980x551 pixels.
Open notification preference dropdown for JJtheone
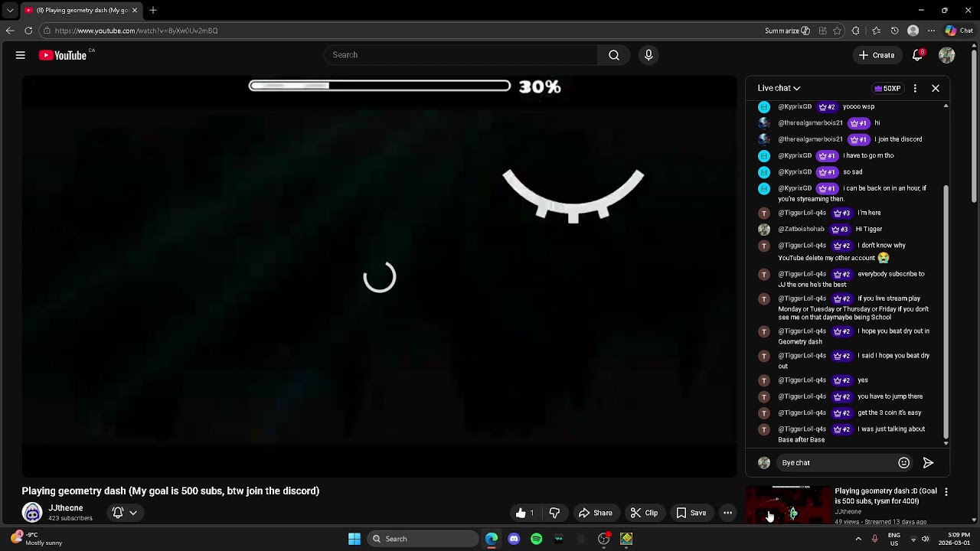click(125, 513)
